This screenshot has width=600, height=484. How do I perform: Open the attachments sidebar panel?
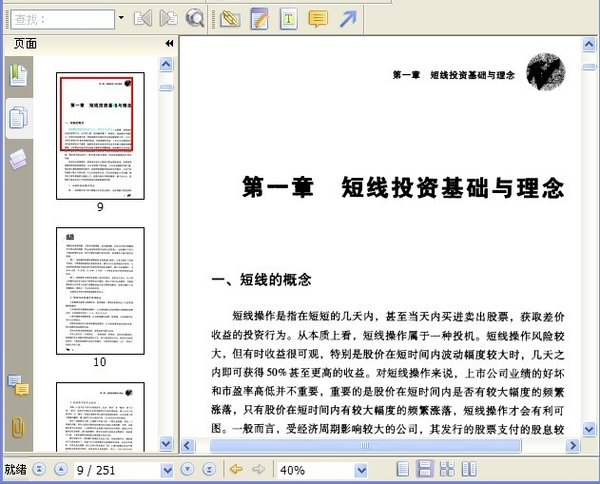click(x=18, y=427)
